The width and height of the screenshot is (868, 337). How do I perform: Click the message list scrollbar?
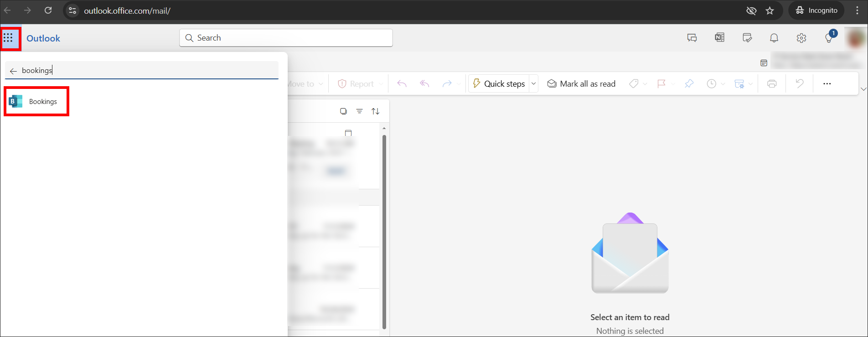pyautogui.click(x=384, y=232)
